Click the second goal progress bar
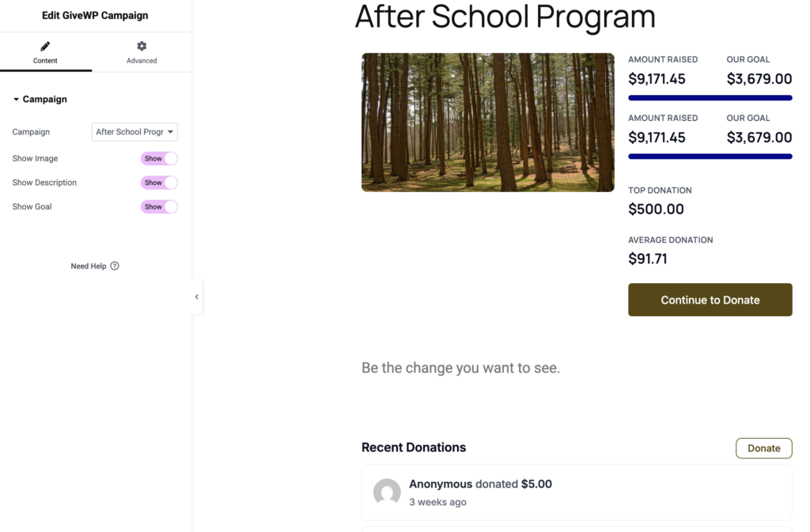Image resolution: width=810 pixels, height=532 pixels. [710, 157]
